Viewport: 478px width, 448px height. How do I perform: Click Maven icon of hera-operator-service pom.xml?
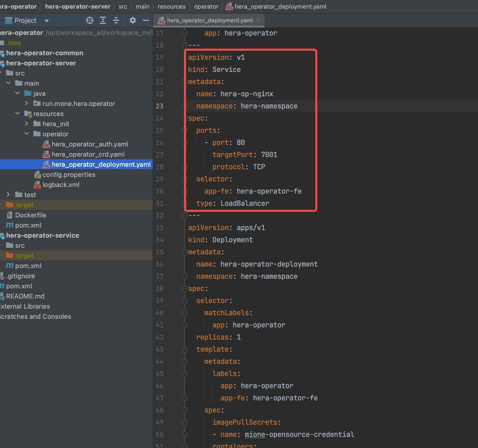[x=10, y=266]
